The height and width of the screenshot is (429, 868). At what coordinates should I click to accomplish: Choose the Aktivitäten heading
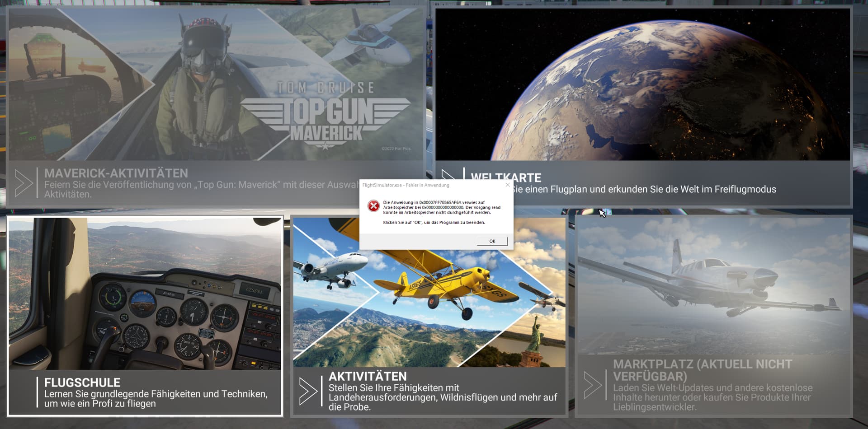click(368, 377)
